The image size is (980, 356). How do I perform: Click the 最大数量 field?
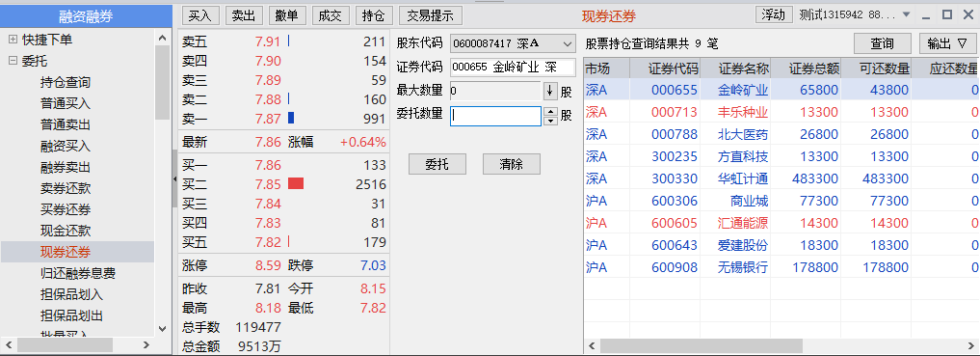pyautogui.click(x=495, y=91)
